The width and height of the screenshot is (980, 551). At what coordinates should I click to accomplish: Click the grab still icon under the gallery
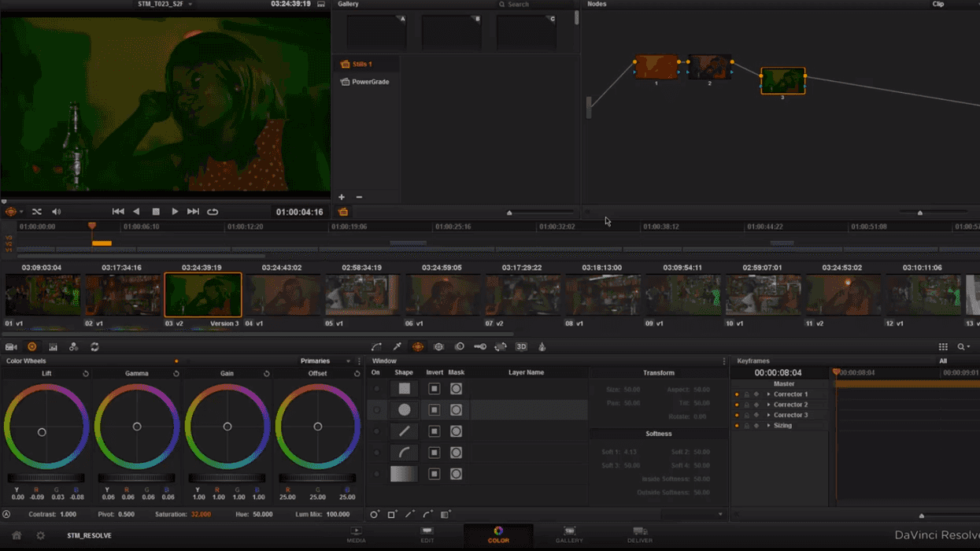point(343,212)
